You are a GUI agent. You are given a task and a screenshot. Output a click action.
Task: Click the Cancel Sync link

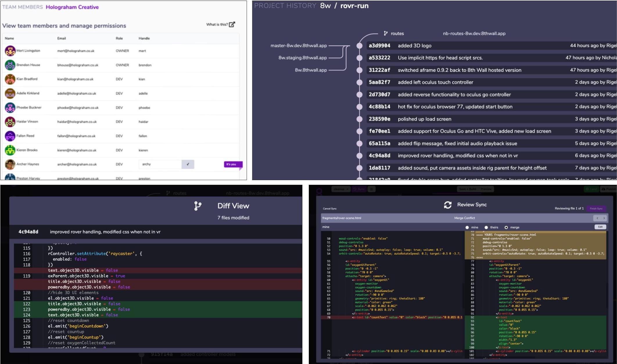coord(329,209)
